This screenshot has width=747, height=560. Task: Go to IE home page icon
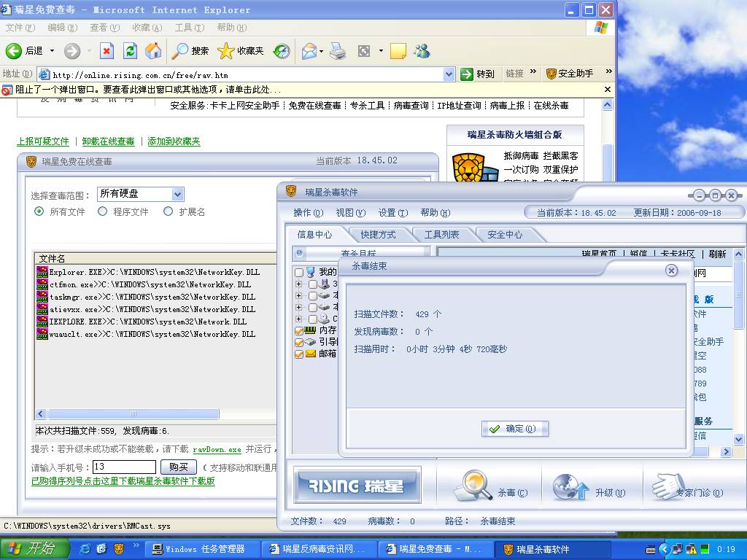tap(153, 50)
